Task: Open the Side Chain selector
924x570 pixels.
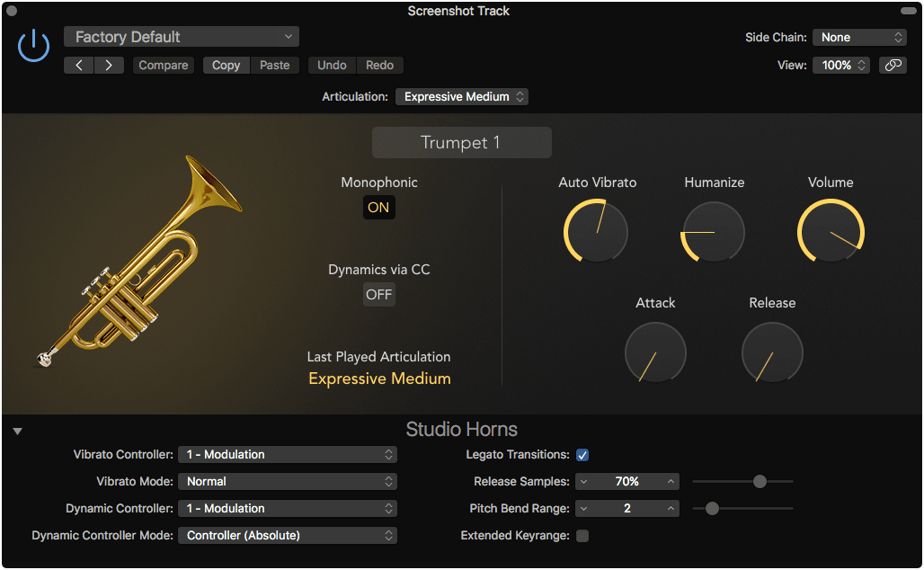Action: coord(859,37)
